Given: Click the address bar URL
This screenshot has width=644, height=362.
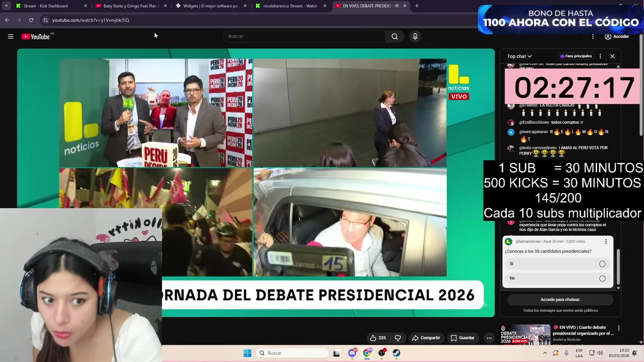Looking at the screenshot, I should pyautogui.click(x=91, y=20).
